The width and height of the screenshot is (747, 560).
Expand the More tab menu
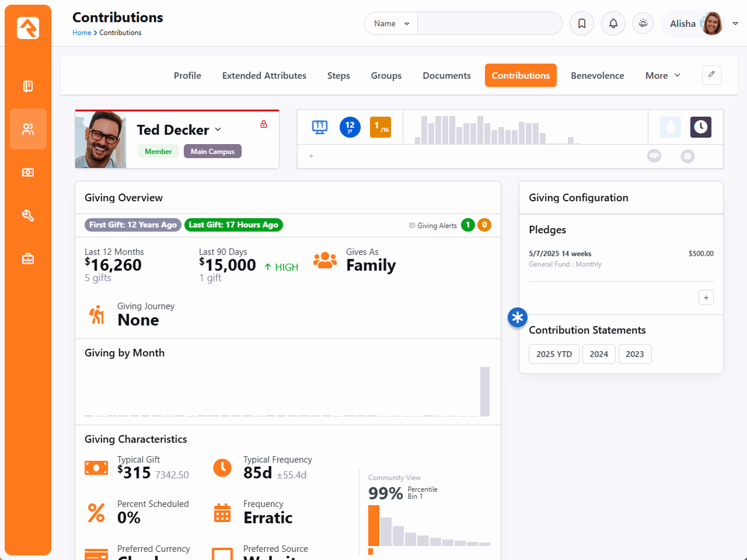point(663,76)
